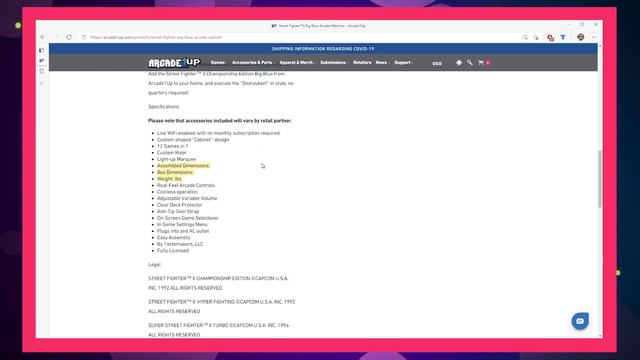Click "Custom shaped Cabinet design" list item
The width and height of the screenshot is (640, 360).
click(193, 140)
